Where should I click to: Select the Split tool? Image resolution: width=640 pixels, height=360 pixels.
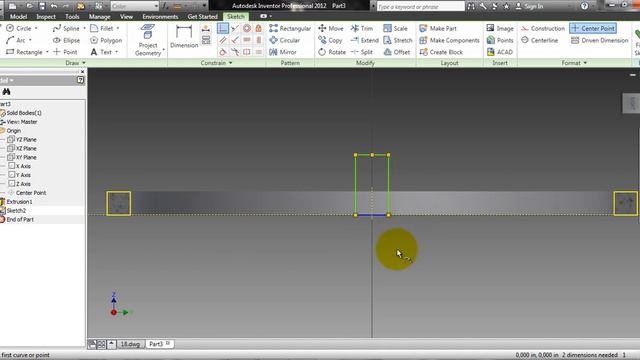point(362,52)
